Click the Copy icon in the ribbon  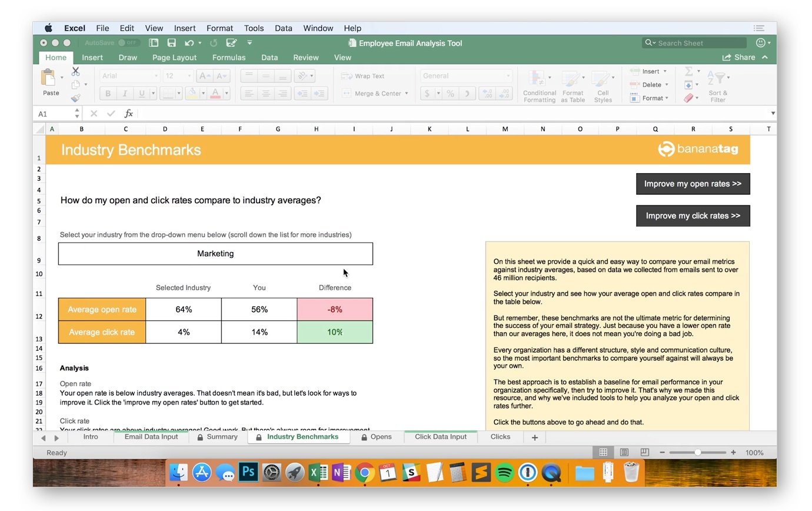click(x=75, y=85)
